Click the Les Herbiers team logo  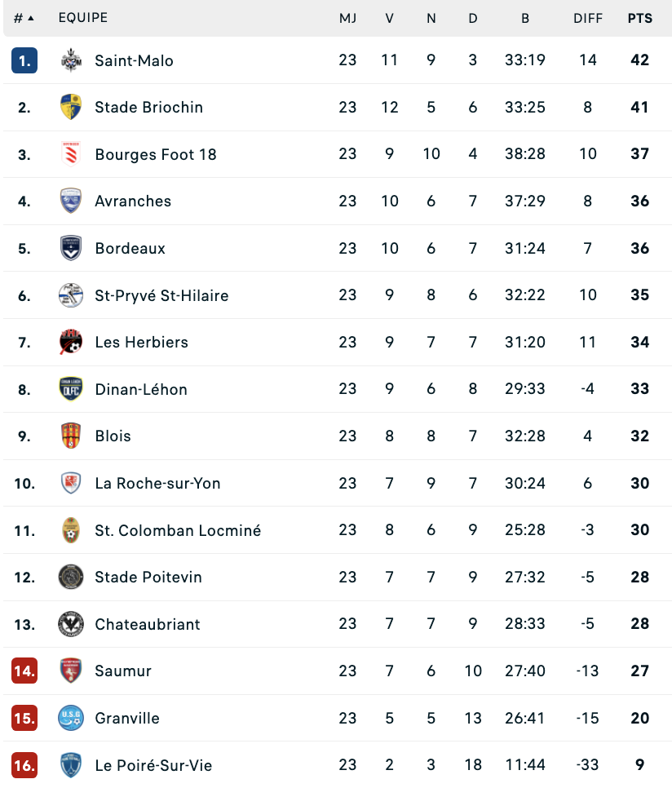click(71, 342)
